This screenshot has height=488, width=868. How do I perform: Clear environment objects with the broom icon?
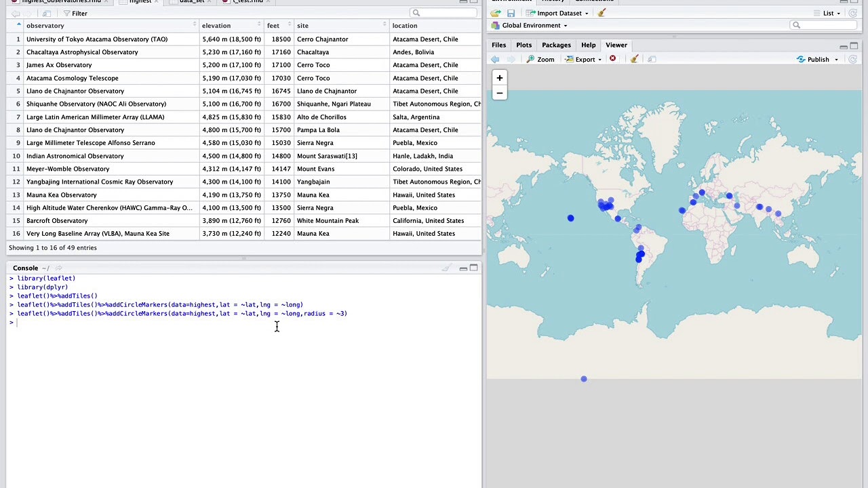pyautogui.click(x=601, y=13)
